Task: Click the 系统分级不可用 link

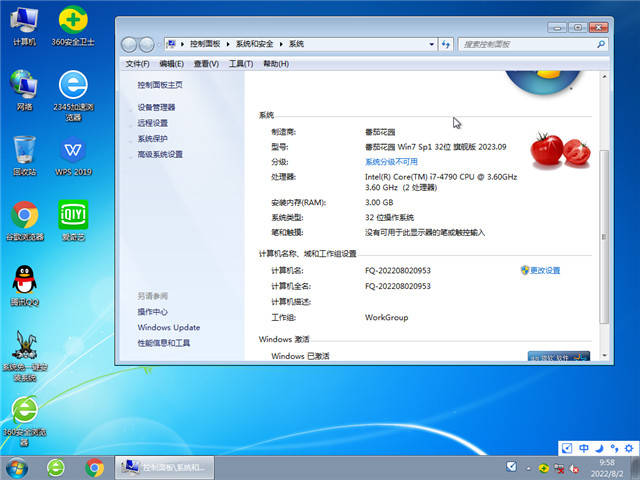Action: [391, 162]
